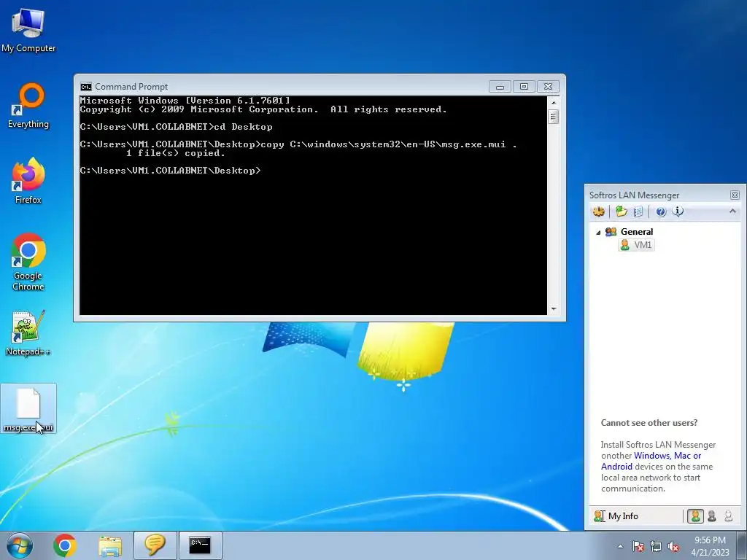Select user VM1 in the contact list
This screenshot has height=560, width=747.
pyautogui.click(x=636, y=245)
